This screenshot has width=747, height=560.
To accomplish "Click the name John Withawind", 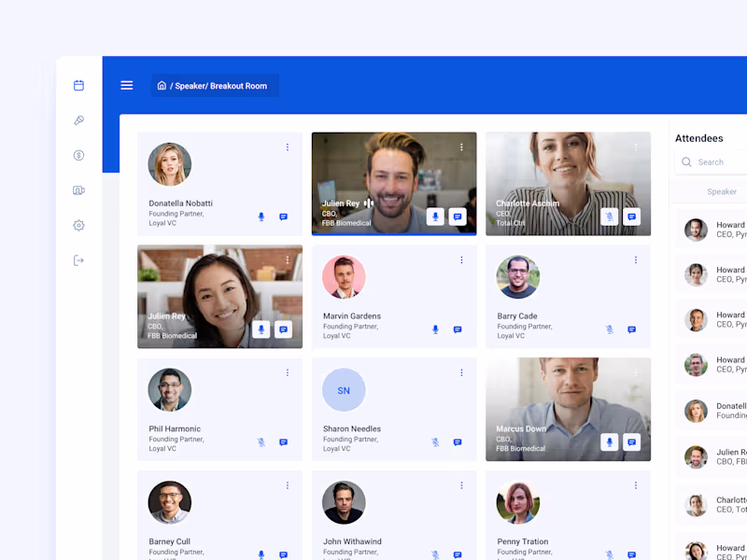I will [x=352, y=541].
